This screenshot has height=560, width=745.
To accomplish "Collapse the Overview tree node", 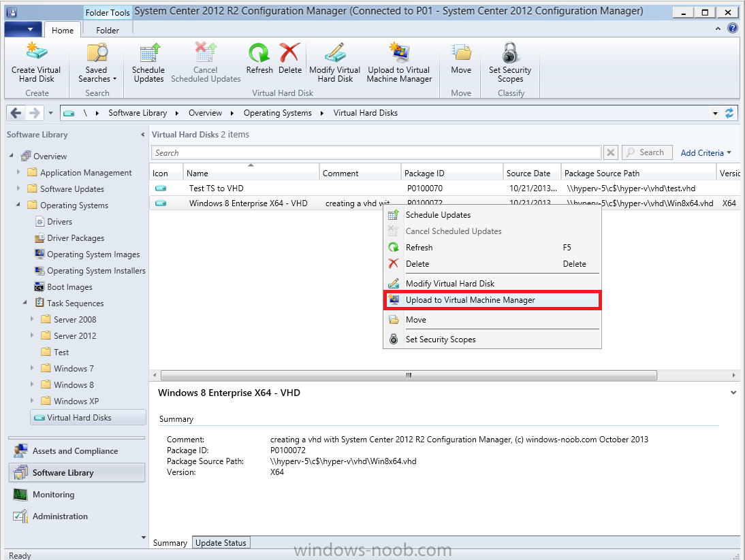I will [12, 156].
